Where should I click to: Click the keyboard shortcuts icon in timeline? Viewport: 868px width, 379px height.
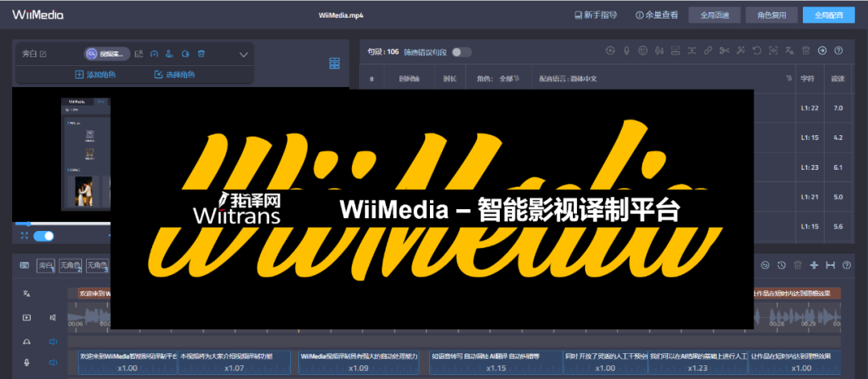click(x=24, y=266)
